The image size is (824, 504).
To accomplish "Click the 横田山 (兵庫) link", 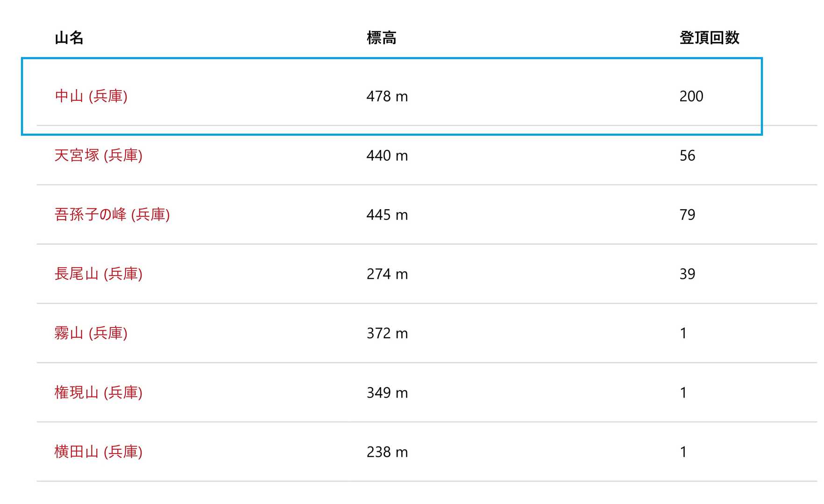I will click(98, 452).
